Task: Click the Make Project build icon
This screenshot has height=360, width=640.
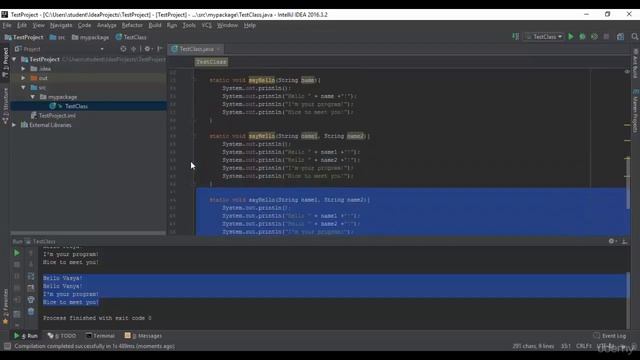Action: click(x=516, y=37)
